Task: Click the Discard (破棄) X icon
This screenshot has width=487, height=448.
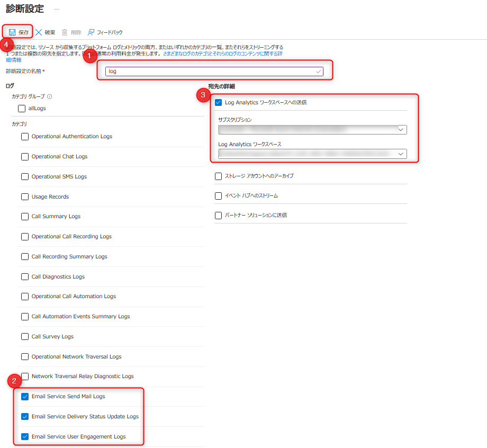Action: click(39, 32)
